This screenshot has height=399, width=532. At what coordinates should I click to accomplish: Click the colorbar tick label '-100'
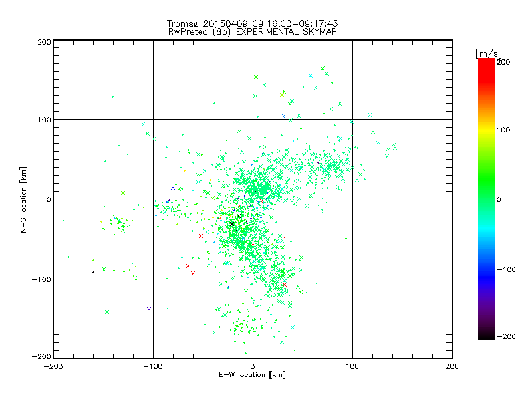pyautogui.click(x=506, y=269)
